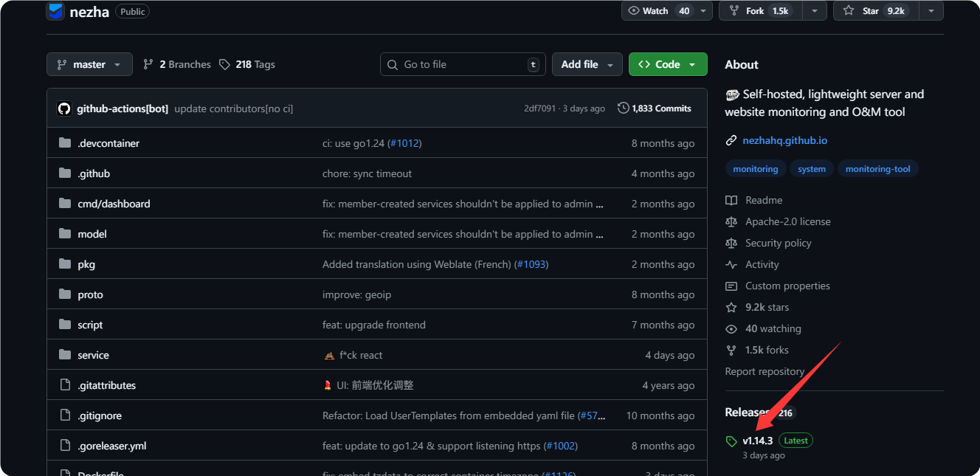Click the link icon beside nezhahq.github.io
This screenshot has width=980, height=476.
(731, 140)
